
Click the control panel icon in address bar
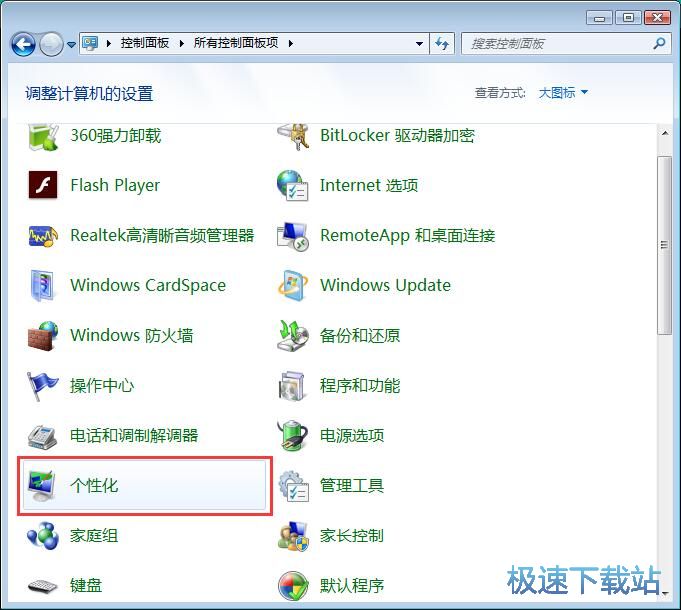[x=90, y=43]
